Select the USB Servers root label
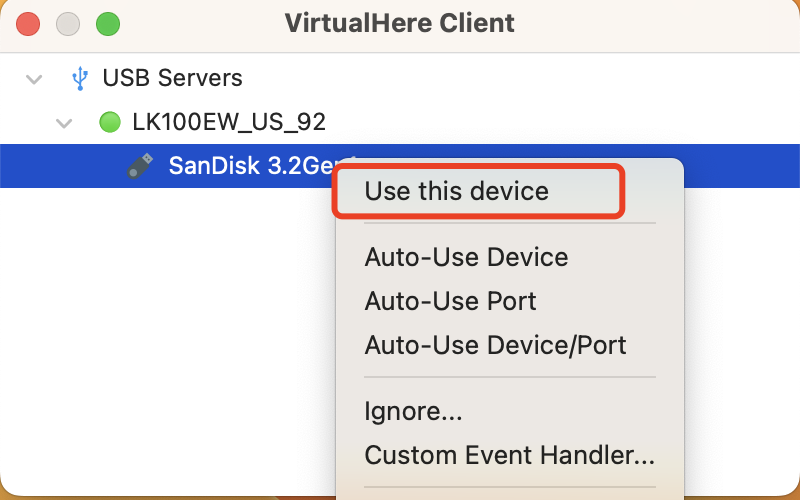800x500 pixels. 172,78
